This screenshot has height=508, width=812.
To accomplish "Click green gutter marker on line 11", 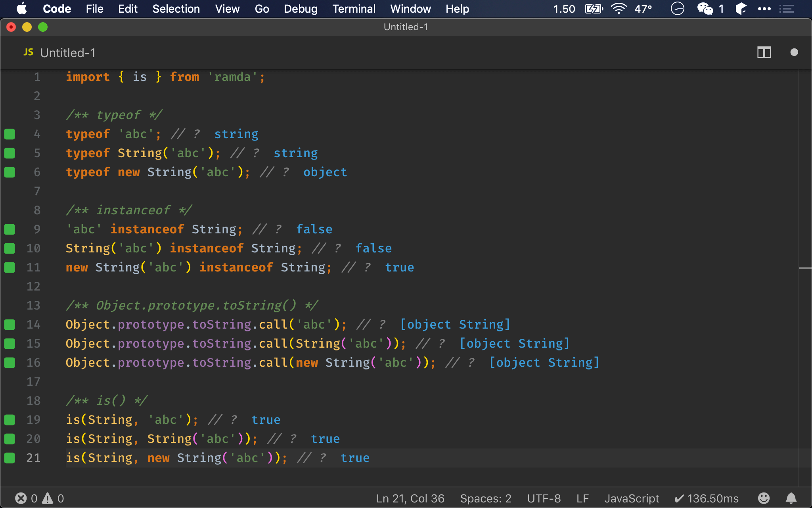I will [x=10, y=267].
